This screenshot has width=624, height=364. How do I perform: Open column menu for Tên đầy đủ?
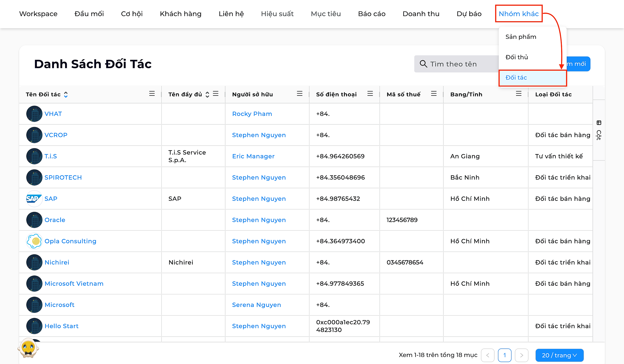coord(216,94)
